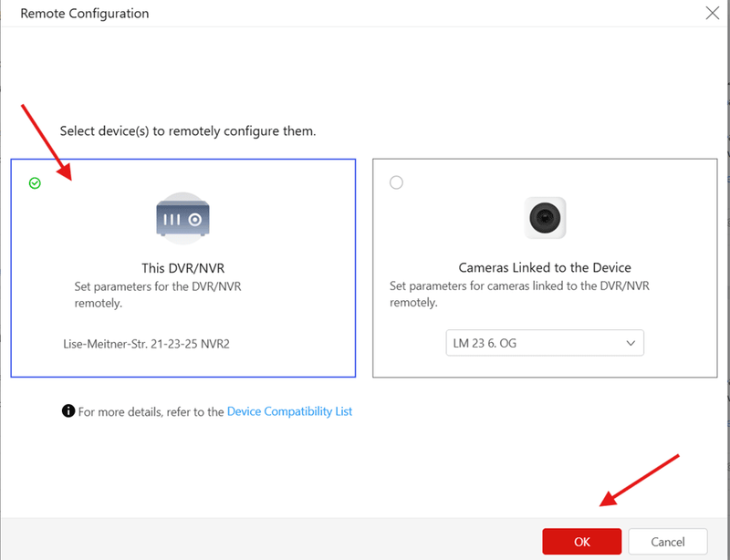Screen dimensions: 730x560
Task: Select the Cameras Linked to the Device radio
Action: point(396,182)
